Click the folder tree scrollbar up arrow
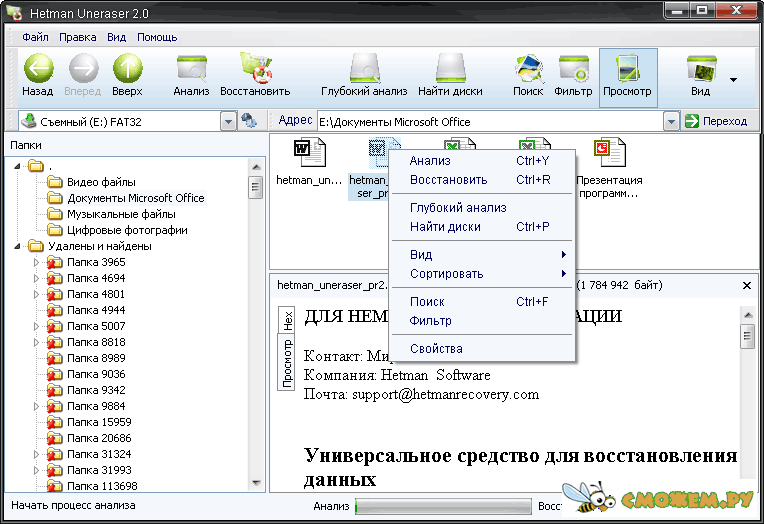This screenshot has height=524, width=764. (256, 167)
